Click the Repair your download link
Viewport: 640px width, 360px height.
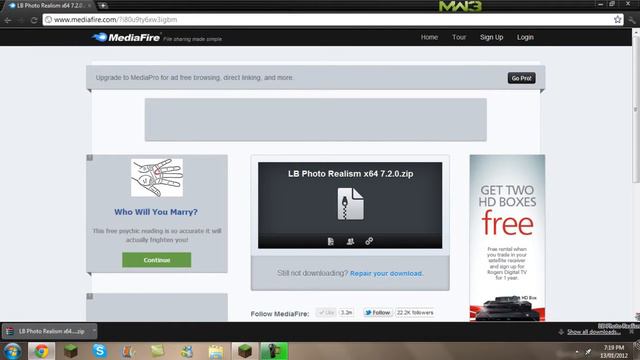pos(386,273)
